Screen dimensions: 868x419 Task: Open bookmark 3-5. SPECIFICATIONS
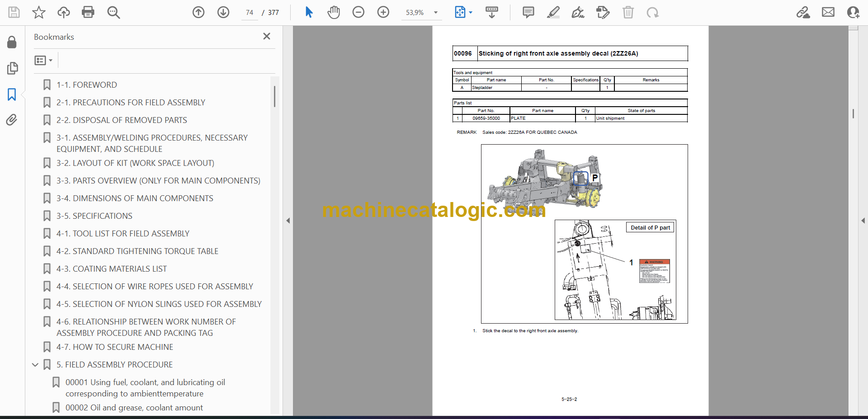click(x=94, y=216)
